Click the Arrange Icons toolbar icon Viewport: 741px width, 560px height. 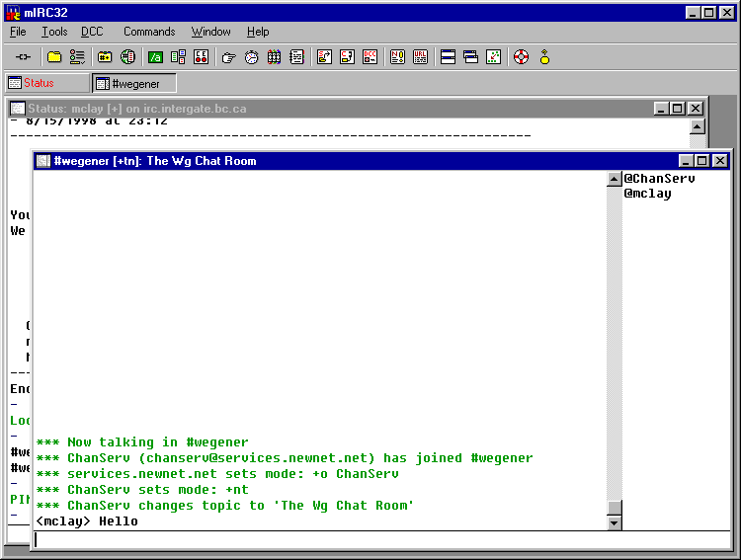click(x=493, y=57)
